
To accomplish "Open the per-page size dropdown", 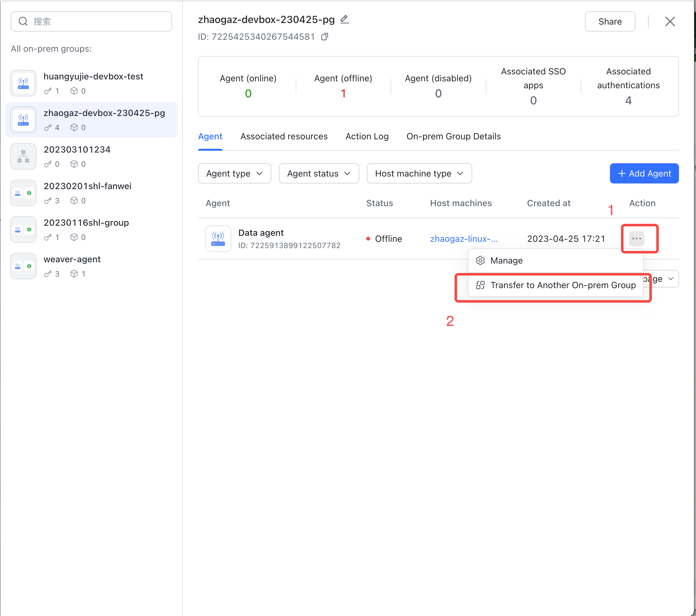I will [x=661, y=279].
